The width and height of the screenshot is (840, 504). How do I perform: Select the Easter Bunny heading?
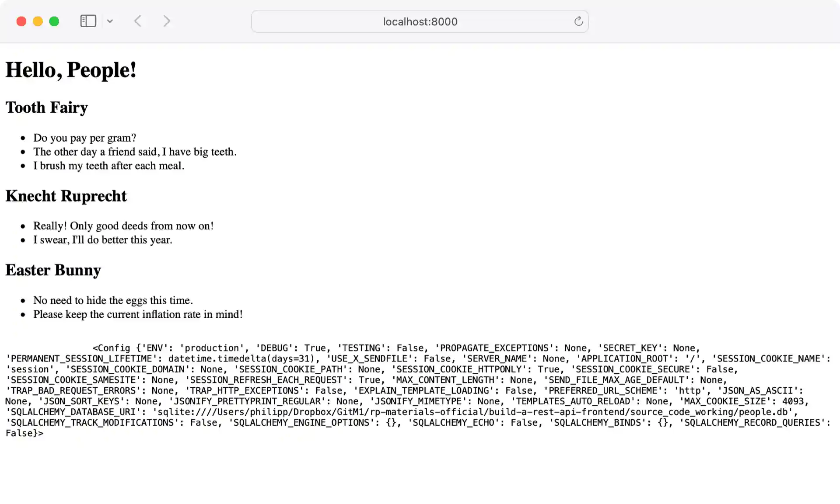[x=53, y=270]
